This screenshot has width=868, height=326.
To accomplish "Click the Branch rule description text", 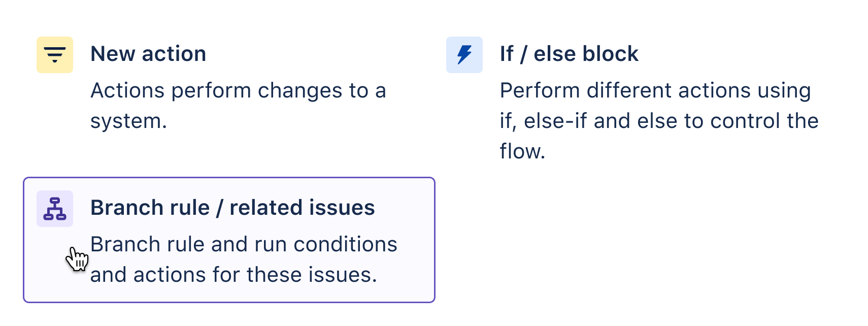I will click(x=244, y=259).
